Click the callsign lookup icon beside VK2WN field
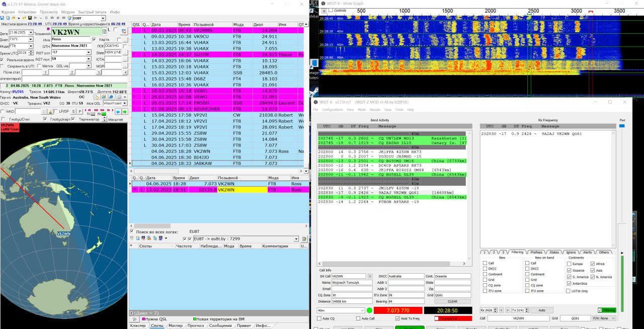Viewport: 644px width, 329px height. click(x=105, y=32)
